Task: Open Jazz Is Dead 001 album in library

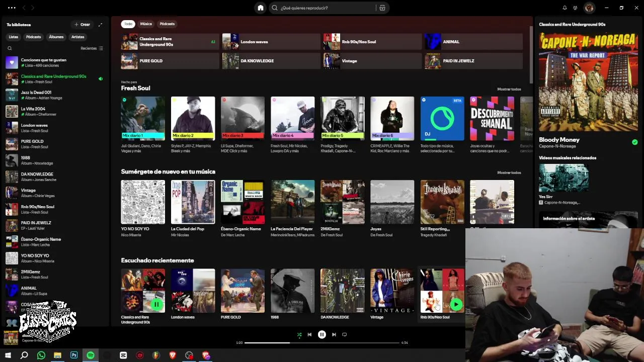Action: pyautogui.click(x=54, y=95)
